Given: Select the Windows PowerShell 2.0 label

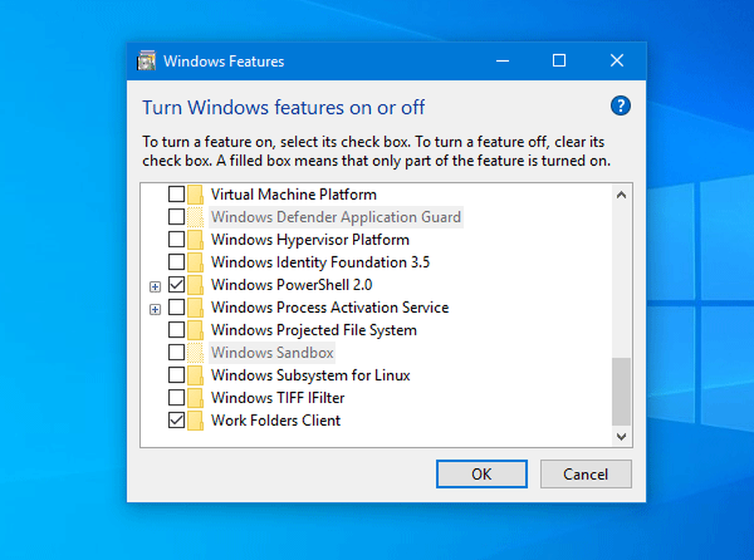Looking at the screenshot, I should (x=291, y=285).
